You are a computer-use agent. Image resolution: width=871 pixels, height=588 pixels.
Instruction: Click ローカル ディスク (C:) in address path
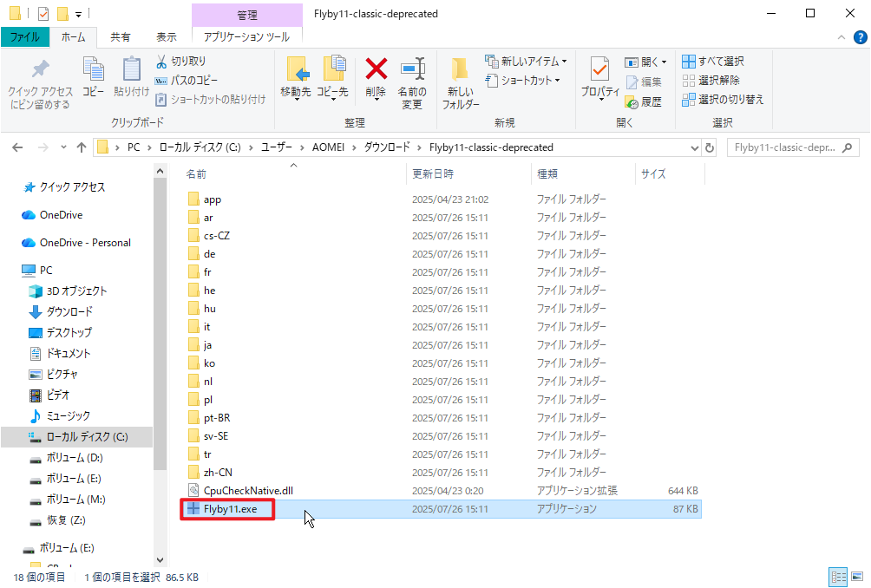pyautogui.click(x=200, y=147)
